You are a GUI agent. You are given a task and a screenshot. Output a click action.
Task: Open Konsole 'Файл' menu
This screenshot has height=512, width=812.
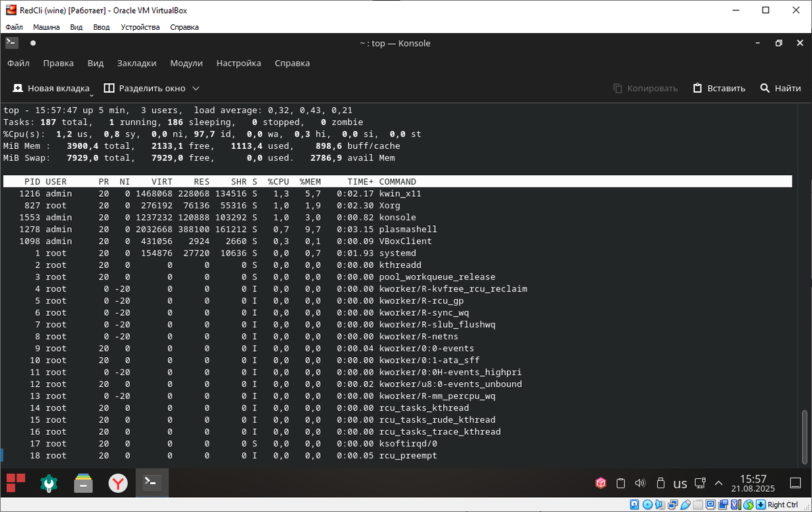pos(19,63)
